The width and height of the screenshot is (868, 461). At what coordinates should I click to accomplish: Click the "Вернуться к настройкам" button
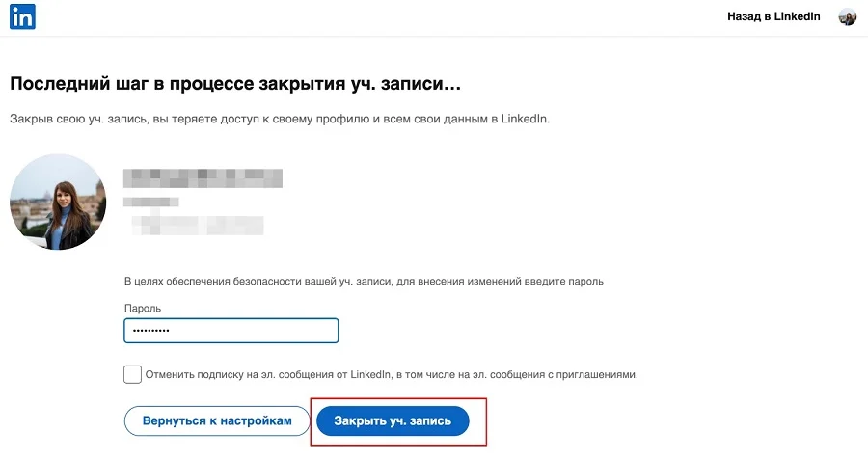coord(216,421)
